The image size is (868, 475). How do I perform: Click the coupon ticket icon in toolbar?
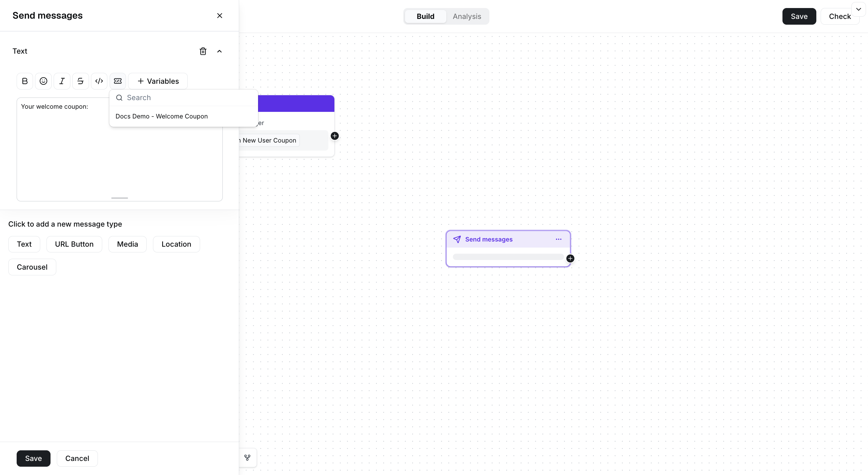pos(118,81)
